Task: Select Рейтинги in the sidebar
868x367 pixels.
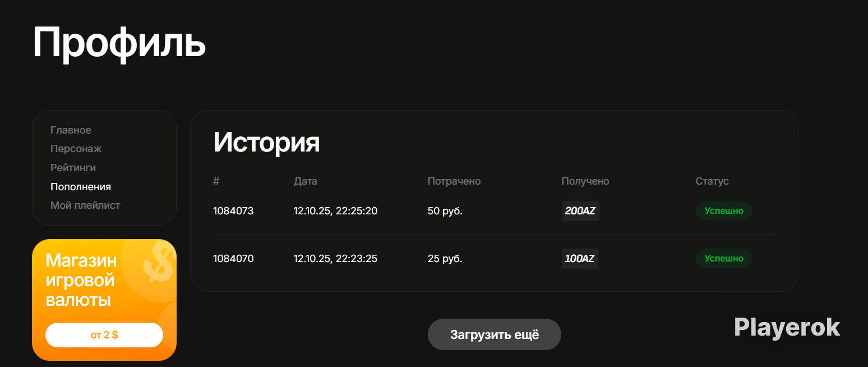Action: point(73,168)
